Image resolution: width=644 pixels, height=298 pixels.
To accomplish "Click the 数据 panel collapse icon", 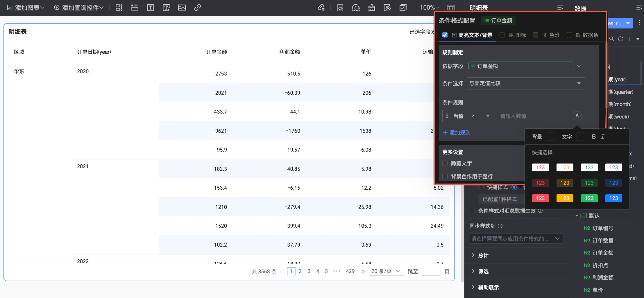I will (x=639, y=8).
